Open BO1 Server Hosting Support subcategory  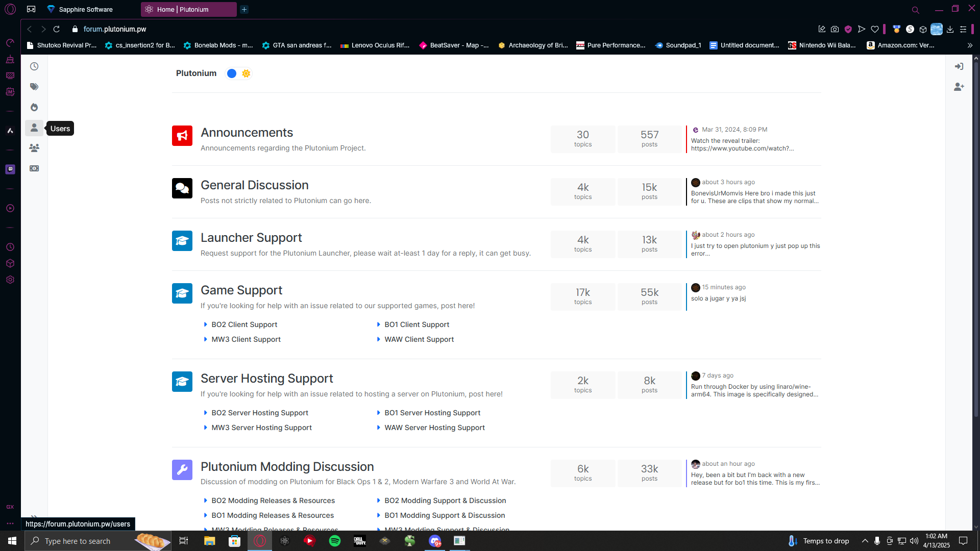432,413
